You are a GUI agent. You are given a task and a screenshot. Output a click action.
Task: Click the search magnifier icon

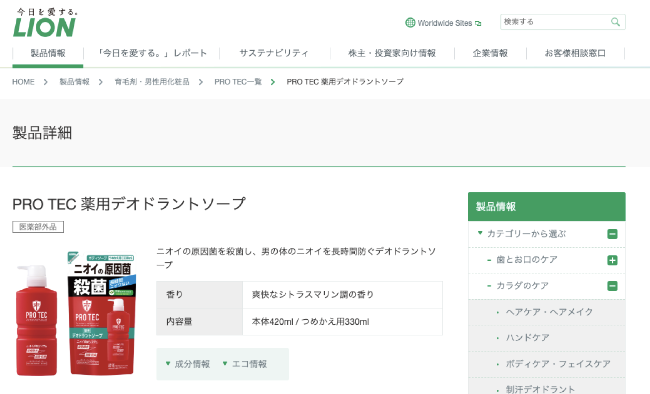click(x=615, y=22)
